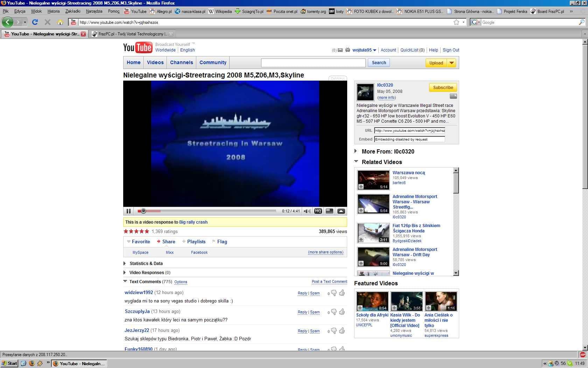Open the Historia menu

(x=54, y=11)
